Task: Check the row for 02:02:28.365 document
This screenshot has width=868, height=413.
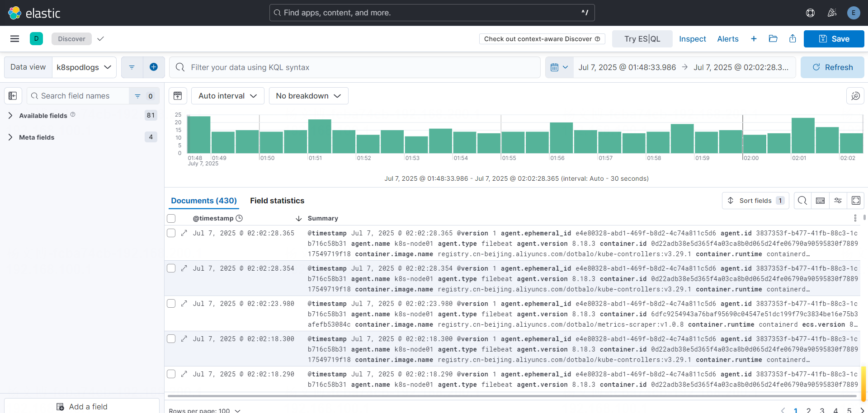Action: coord(171,233)
